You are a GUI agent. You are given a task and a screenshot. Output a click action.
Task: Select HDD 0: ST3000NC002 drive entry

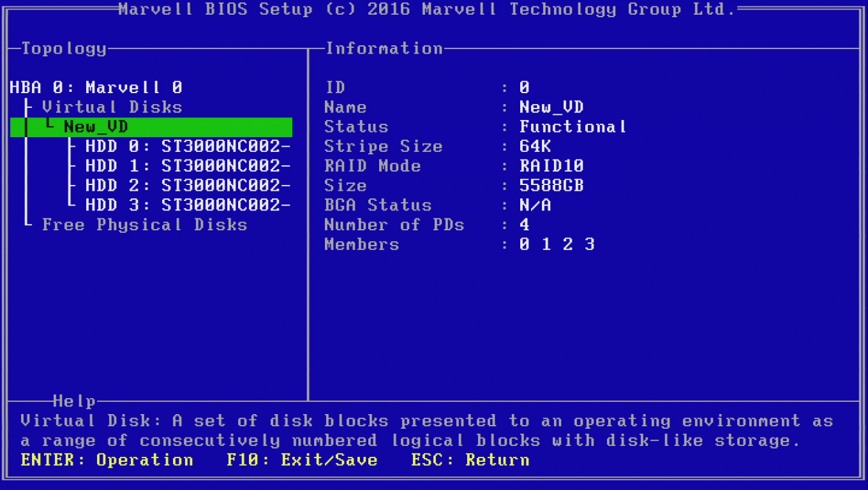pyautogui.click(x=188, y=147)
